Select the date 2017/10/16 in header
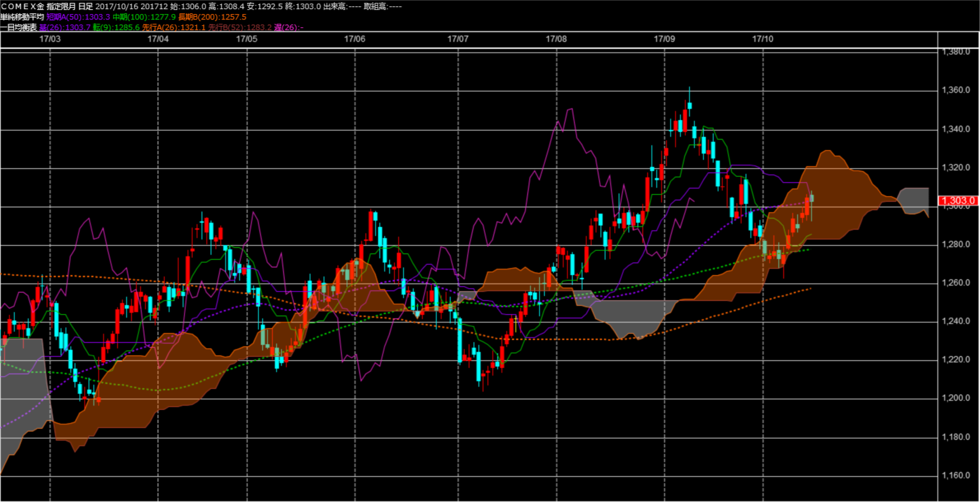The height and width of the screenshot is (502, 980). coord(117,6)
